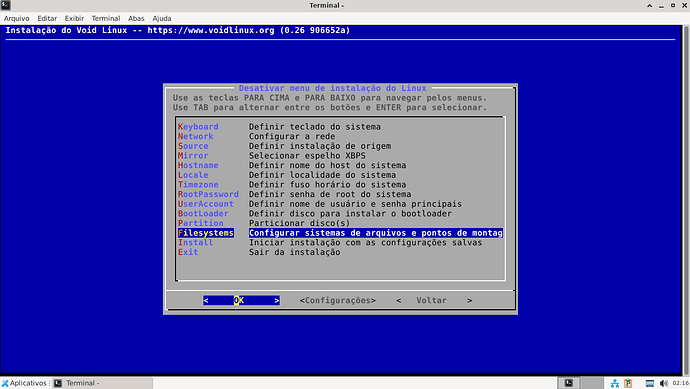690x389 pixels.
Task: Select the Mirror installer option
Action: click(193, 156)
